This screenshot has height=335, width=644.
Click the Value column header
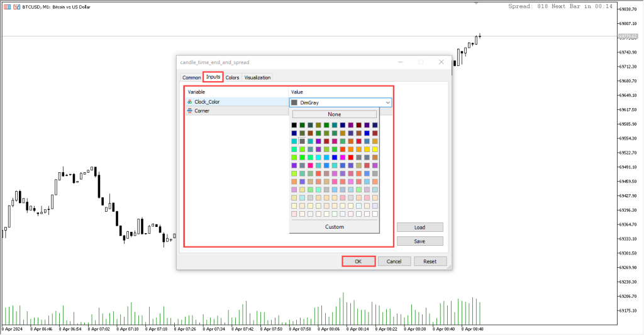coord(297,92)
